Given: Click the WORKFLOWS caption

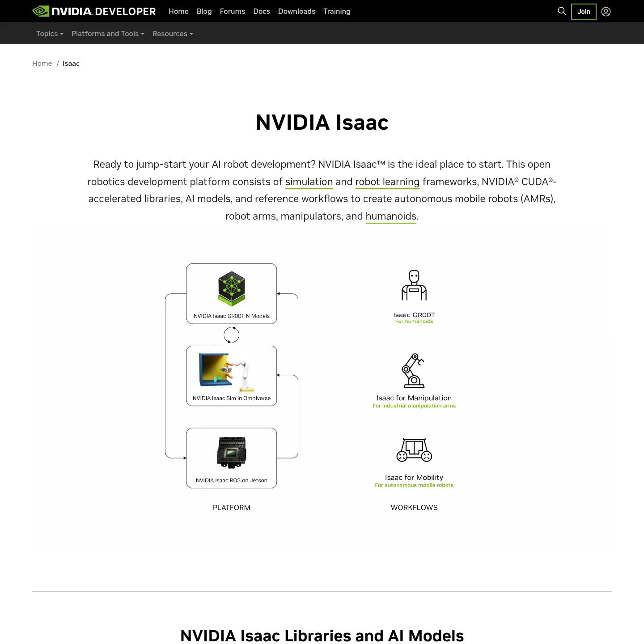Looking at the screenshot, I should tap(414, 508).
